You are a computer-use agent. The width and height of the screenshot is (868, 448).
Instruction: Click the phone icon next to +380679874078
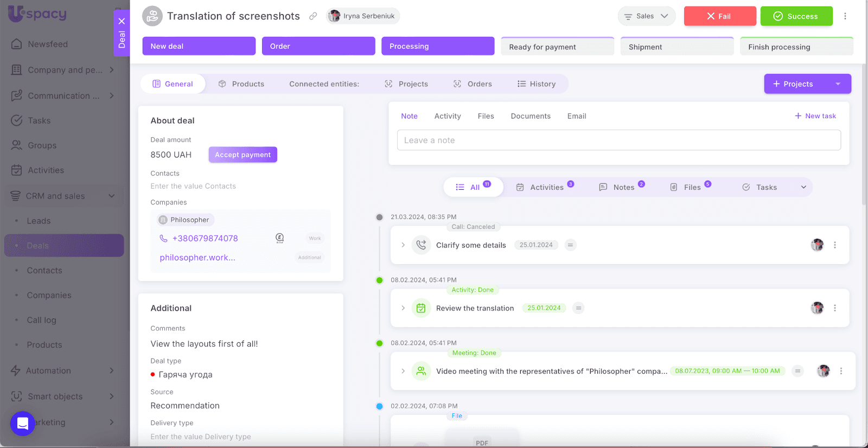click(x=163, y=238)
